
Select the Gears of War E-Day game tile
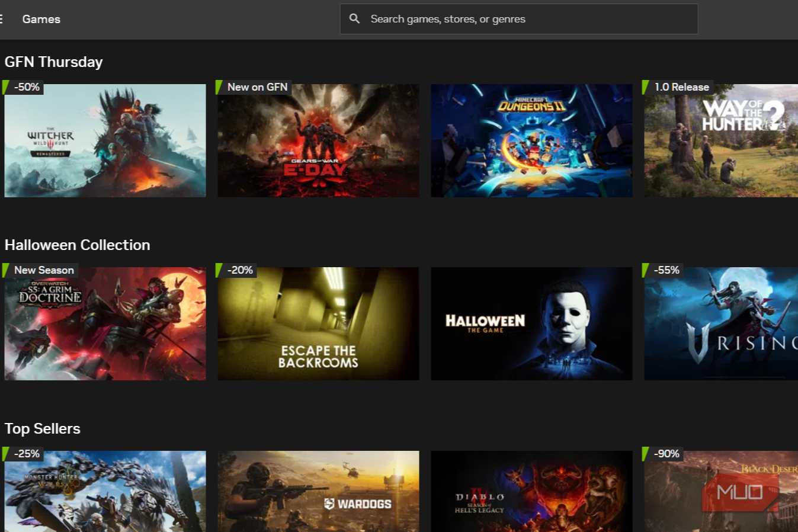[318, 140]
